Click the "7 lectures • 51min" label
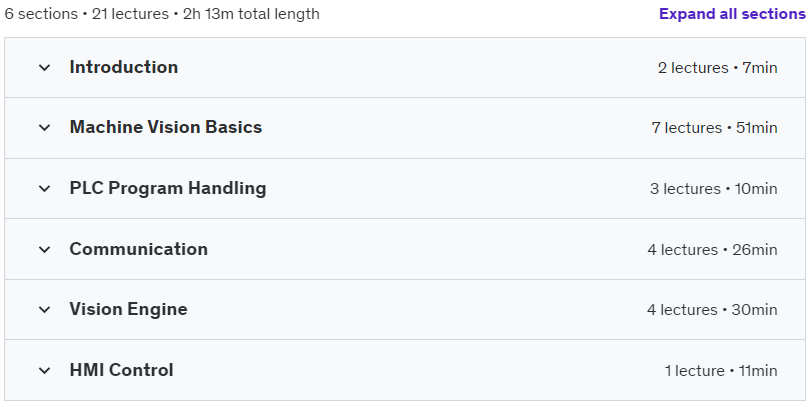 714,128
